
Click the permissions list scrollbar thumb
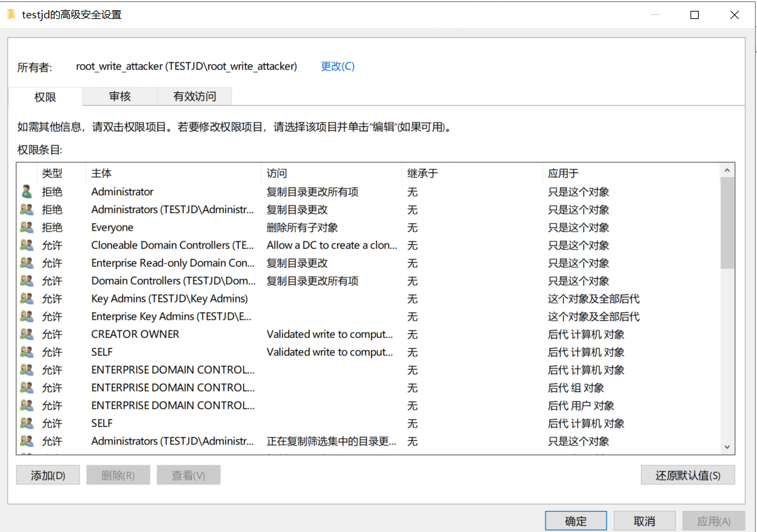[x=727, y=223]
